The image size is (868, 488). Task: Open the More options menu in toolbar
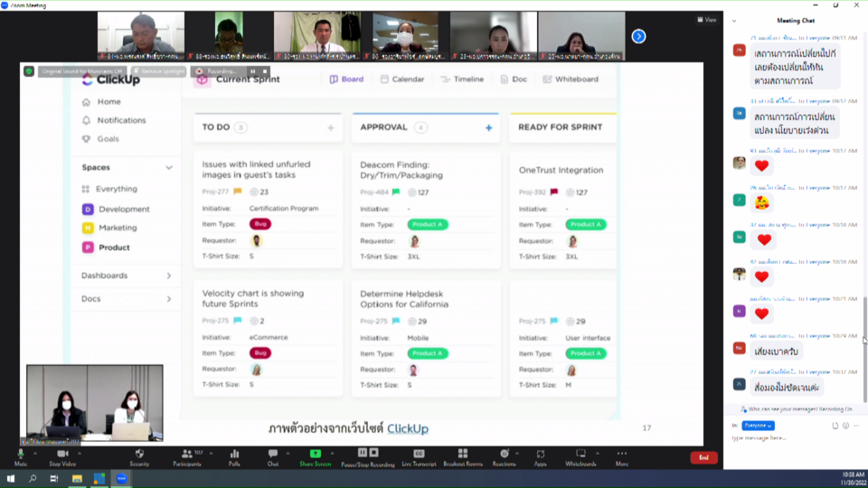(x=621, y=455)
